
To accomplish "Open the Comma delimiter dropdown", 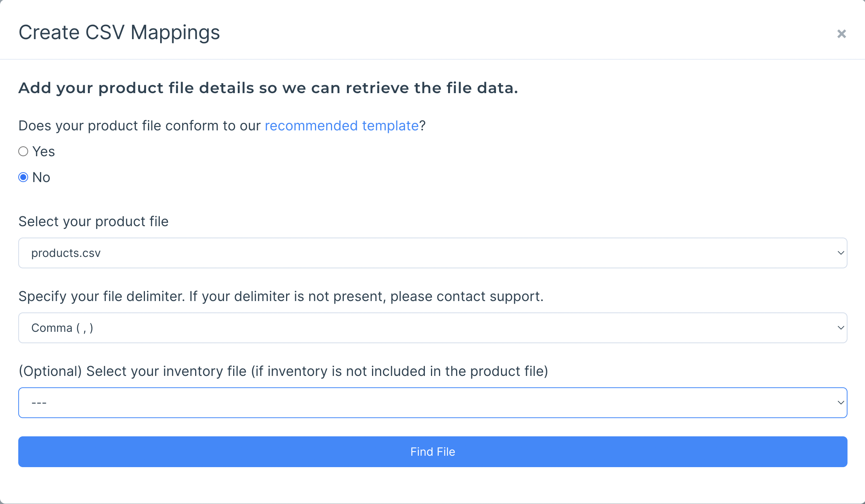I will coord(432,328).
